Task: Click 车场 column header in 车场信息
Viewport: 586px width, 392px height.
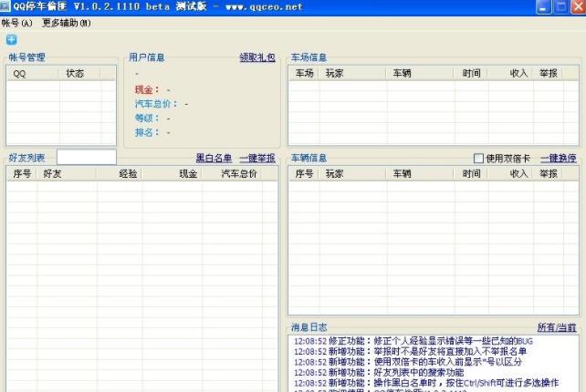Action: 304,73
